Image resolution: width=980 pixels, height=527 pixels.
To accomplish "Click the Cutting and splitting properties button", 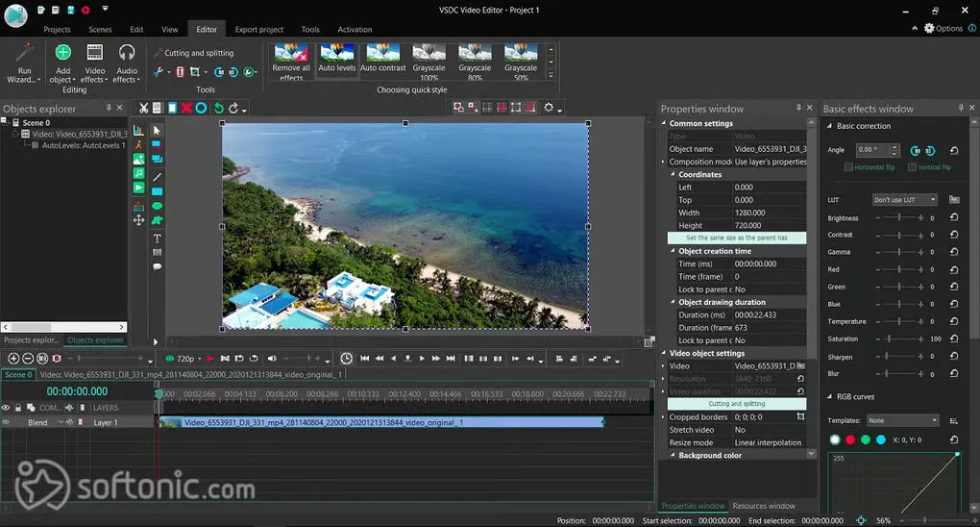I will point(736,404).
